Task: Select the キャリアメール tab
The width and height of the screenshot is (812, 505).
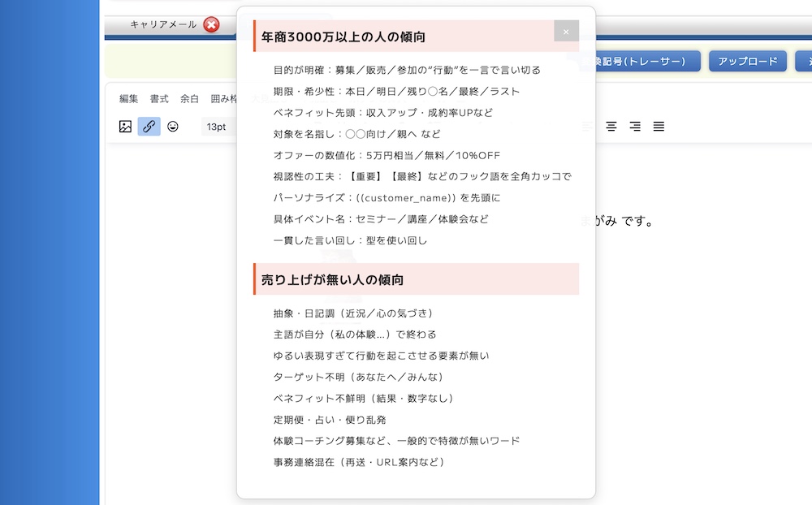Action: 163,25
